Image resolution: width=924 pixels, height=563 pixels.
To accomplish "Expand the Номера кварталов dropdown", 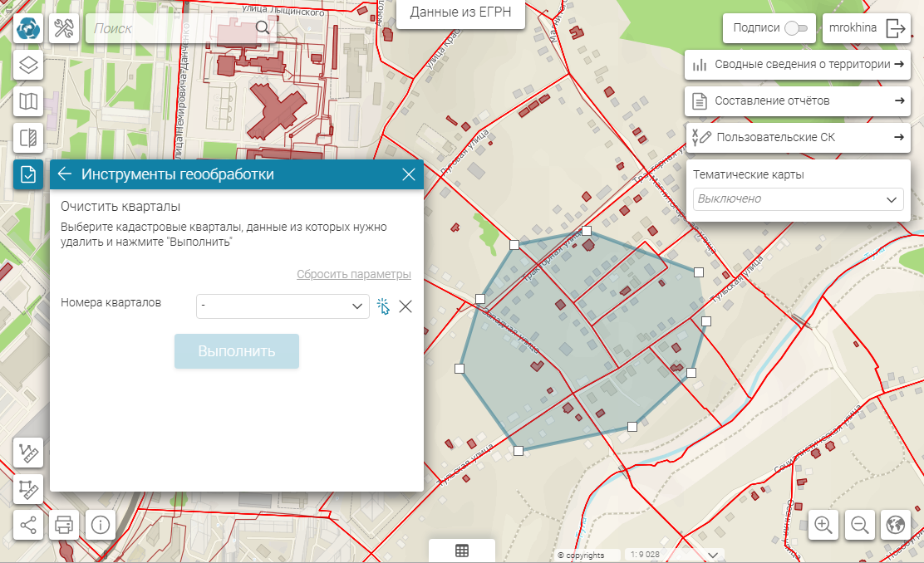I will tap(357, 306).
